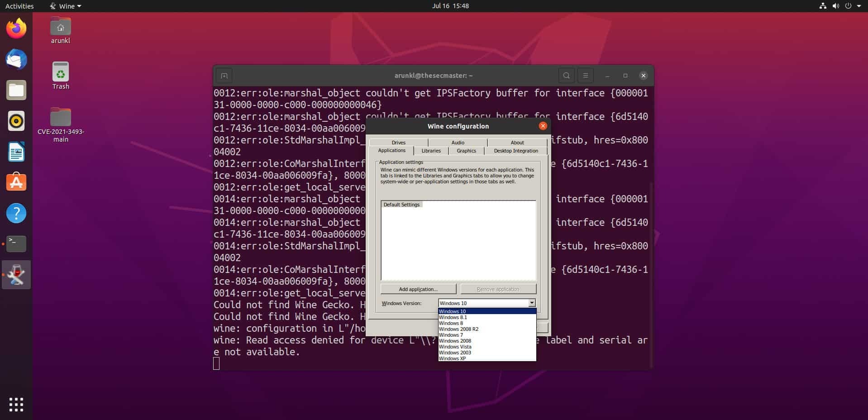Screen dimensions: 868x420
Task: Choose Windows Vista from the list
Action: (x=487, y=347)
